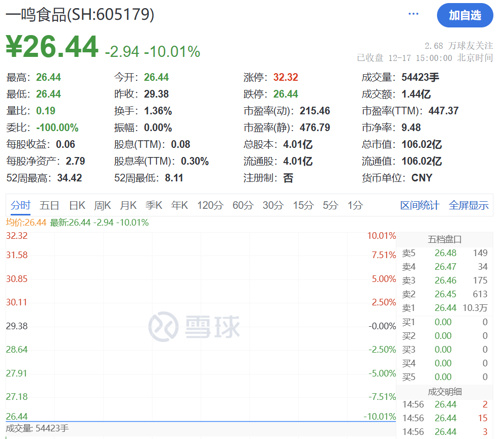Click the 市净率 value 9.48
The image size is (500, 439).
(x=411, y=127)
